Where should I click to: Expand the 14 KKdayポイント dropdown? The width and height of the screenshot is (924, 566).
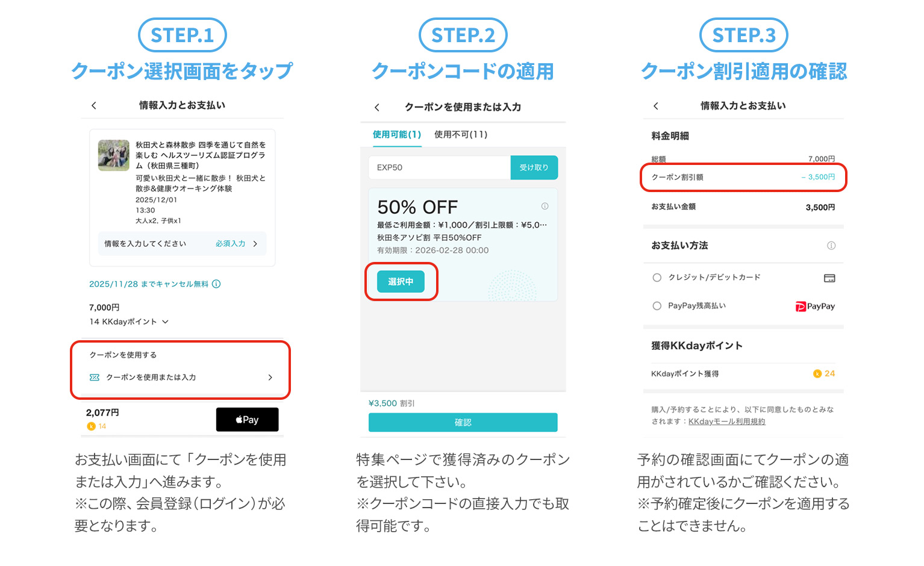(165, 322)
